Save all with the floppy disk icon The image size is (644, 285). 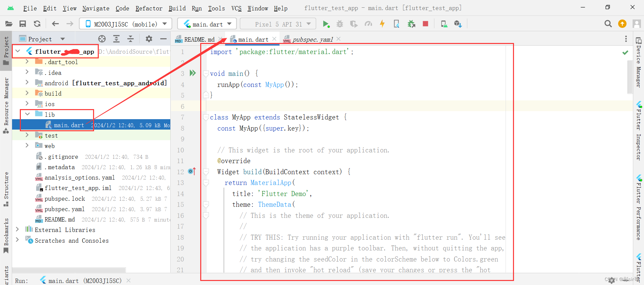23,24
